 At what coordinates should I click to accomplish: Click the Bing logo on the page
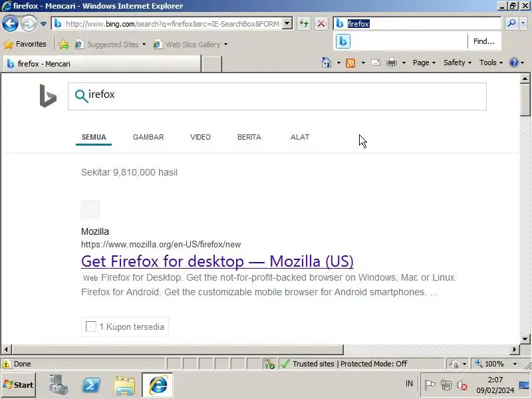tap(48, 96)
